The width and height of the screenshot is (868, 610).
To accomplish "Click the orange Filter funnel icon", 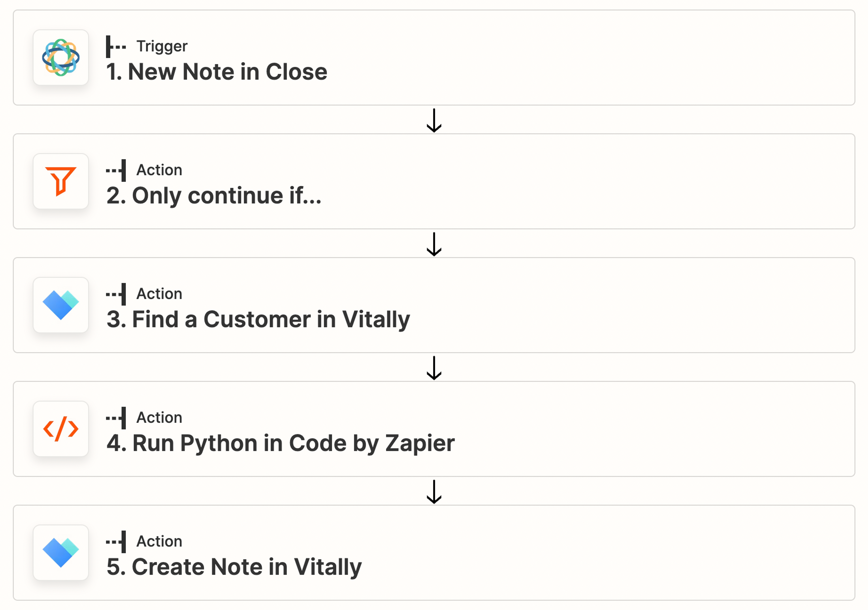I will (x=60, y=181).
